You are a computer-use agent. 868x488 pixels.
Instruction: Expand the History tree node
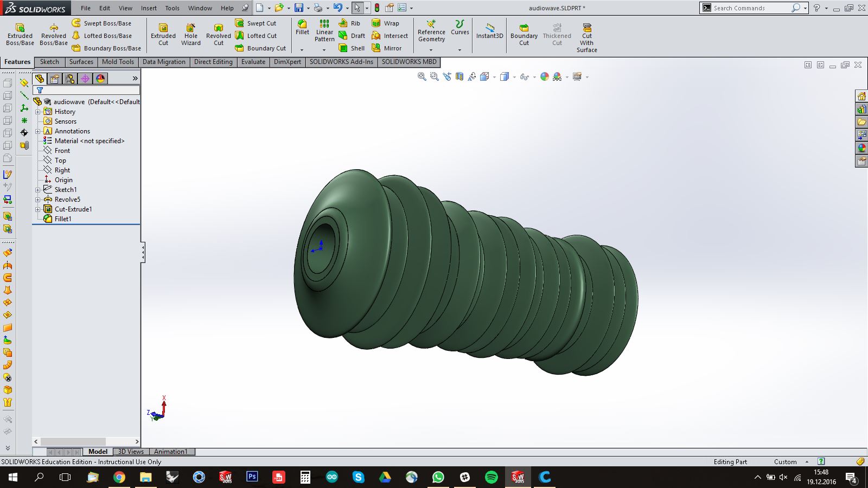coord(38,112)
